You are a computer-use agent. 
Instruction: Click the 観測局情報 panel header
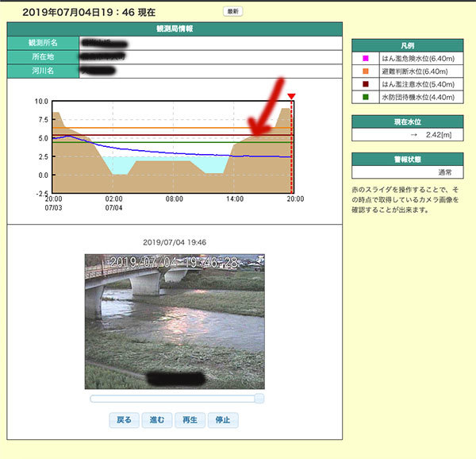175,28
